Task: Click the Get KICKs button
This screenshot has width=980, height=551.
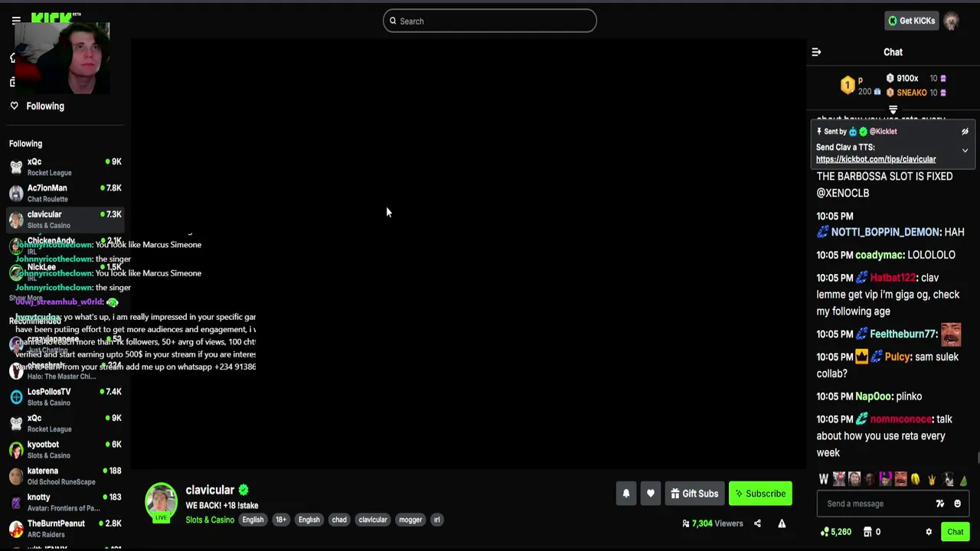Action: [911, 21]
